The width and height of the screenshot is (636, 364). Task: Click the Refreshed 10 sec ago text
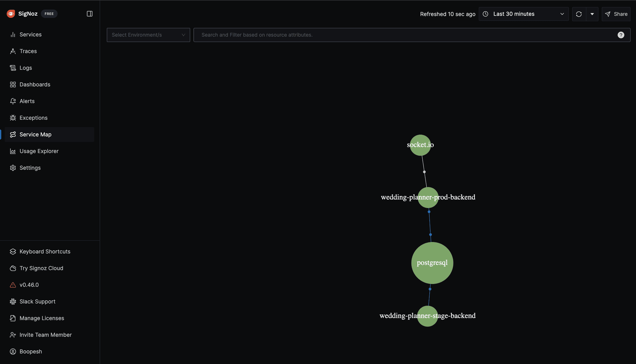pos(448,14)
